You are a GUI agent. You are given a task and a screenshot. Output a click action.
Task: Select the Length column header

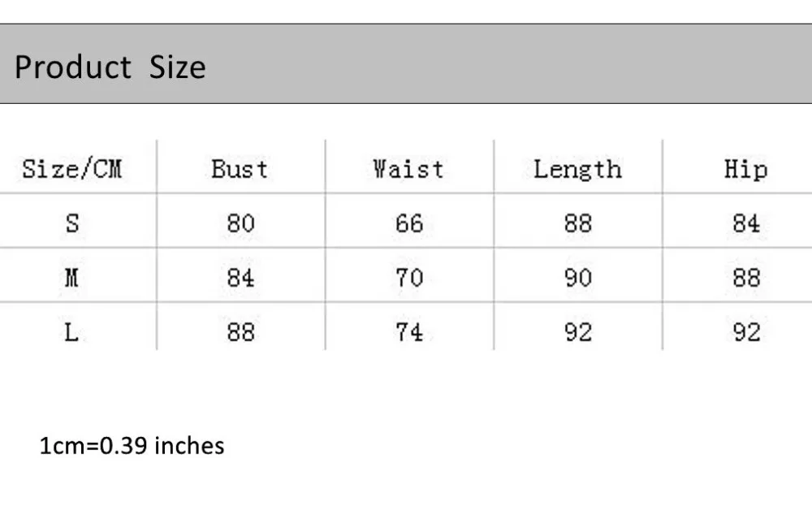pyautogui.click(x=577, y=170)
